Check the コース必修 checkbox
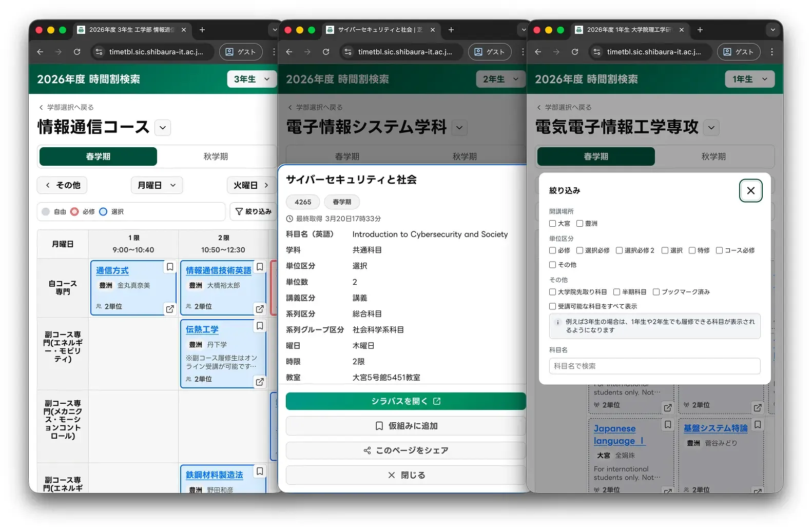The width and height of the screenshot is (812, 531). [719, 250]
